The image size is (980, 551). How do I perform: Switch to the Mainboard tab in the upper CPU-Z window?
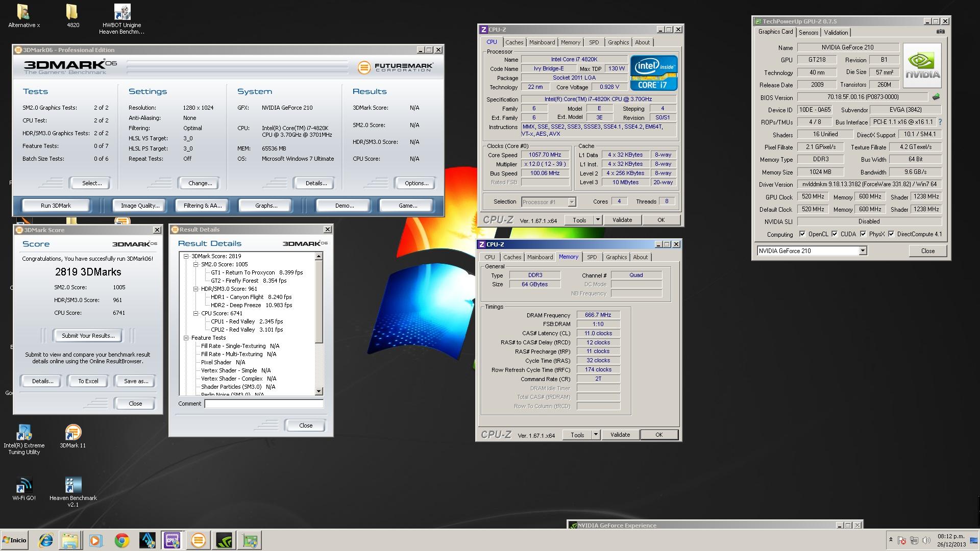(x=542, y=42)
